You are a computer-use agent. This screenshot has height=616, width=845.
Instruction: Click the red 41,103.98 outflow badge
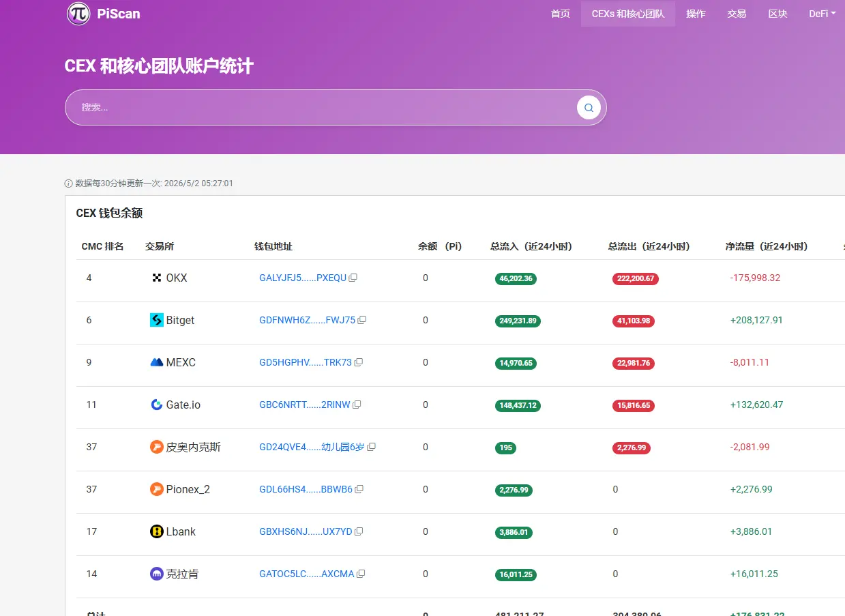click(634, 321)
